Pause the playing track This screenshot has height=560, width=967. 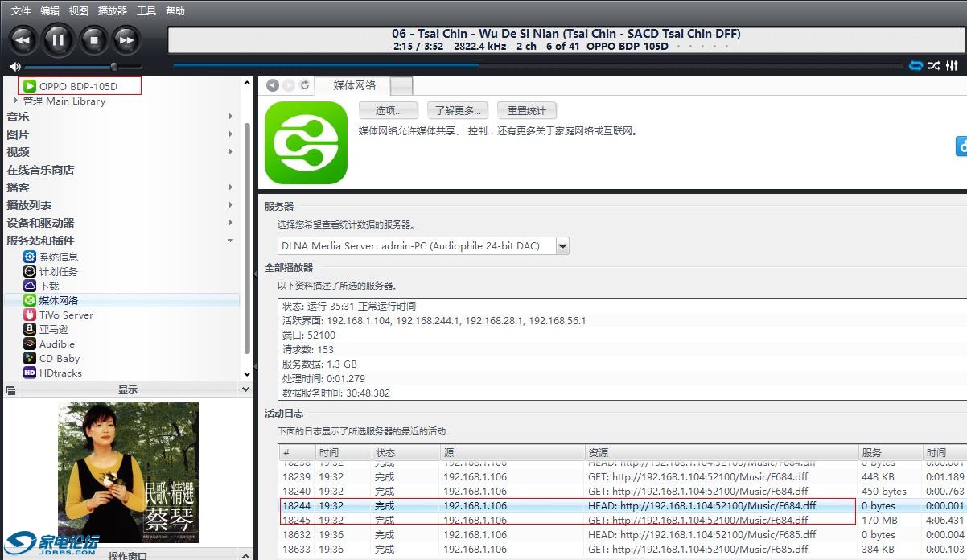tap(58, 39)
